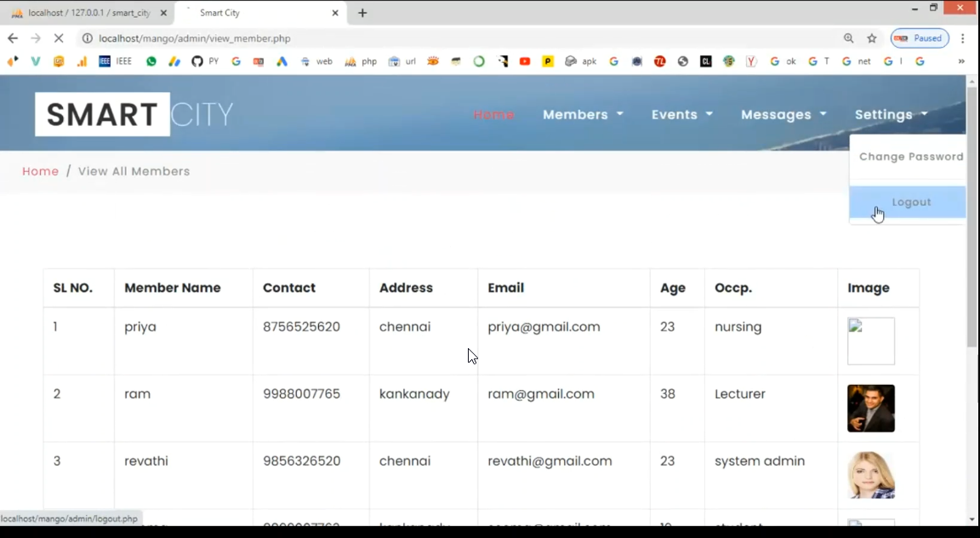Close the Smart City tab
The image size is (980, 538).
tap(335, 13)
